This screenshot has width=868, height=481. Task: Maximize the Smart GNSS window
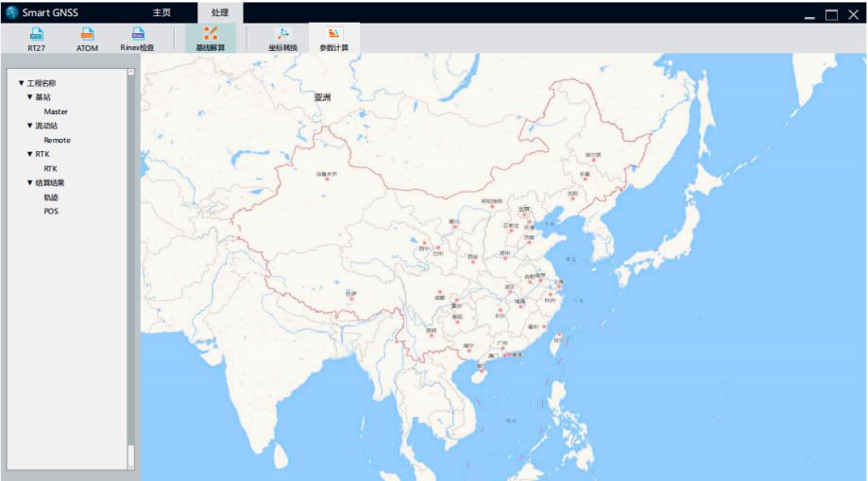[x=831, y=15]
